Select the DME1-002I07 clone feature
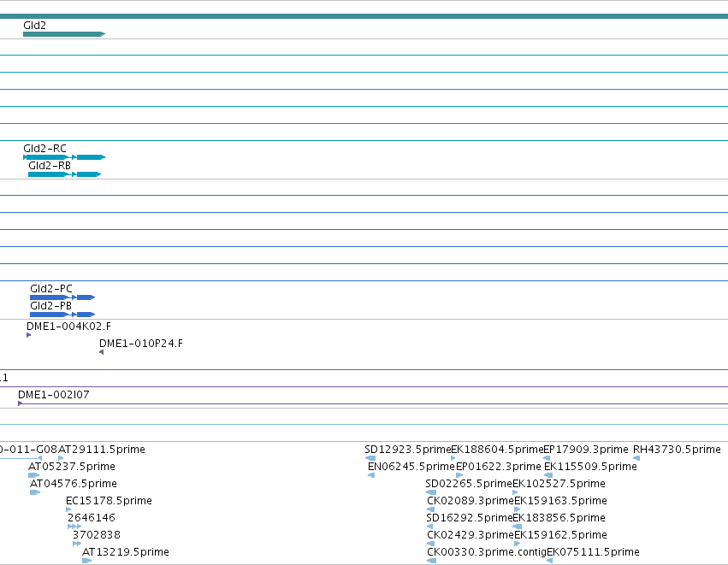The height and width of the screenshot is (565, 728). click(x=373, y=403)
